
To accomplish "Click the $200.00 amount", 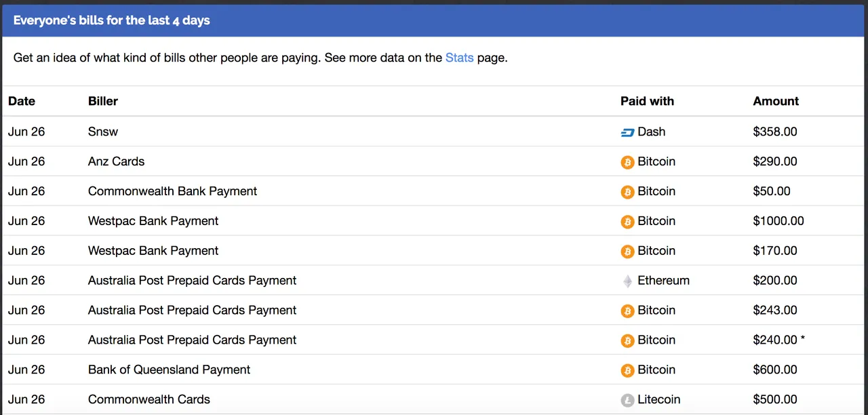I will 775,281.
